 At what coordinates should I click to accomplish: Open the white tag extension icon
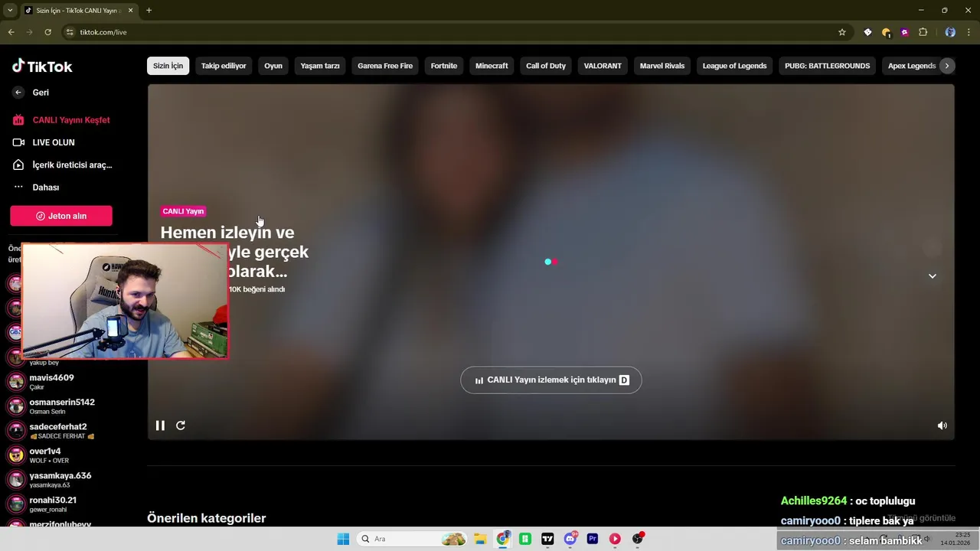tap(867, 32)
